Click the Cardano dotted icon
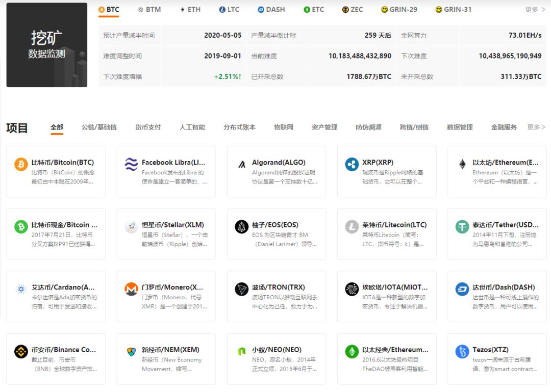The width and height of the screenshot is (551, 392). tap(21, 289)
